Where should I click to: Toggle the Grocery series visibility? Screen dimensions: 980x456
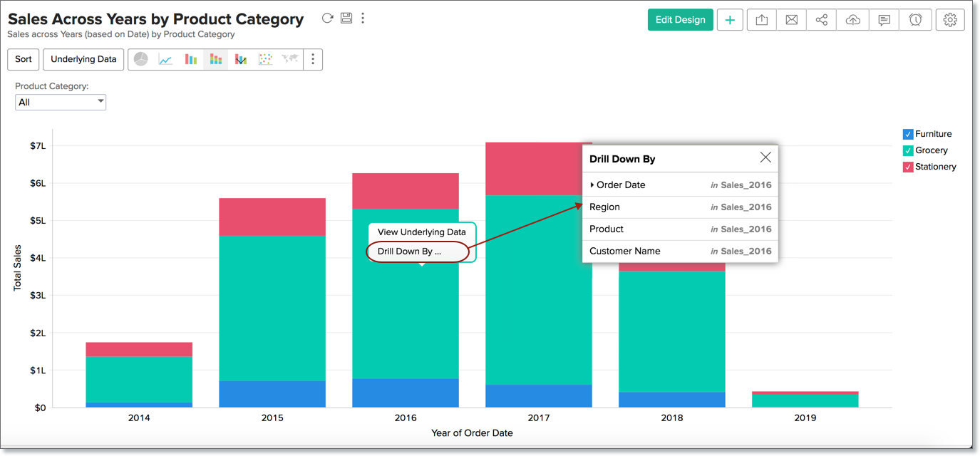[x=908, y=150]
